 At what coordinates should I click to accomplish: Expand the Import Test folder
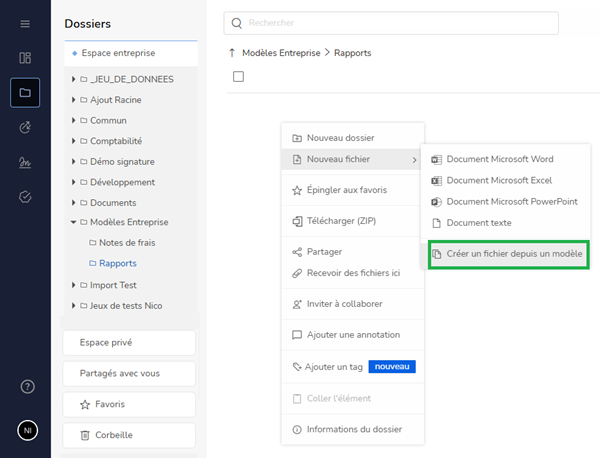(x=74, y=285)
